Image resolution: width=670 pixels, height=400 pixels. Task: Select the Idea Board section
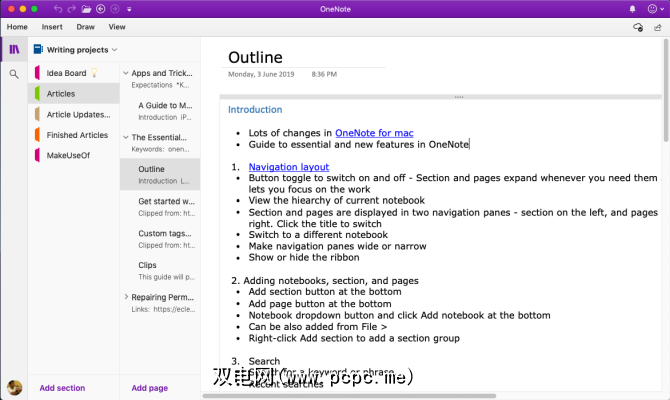point(66,72)
